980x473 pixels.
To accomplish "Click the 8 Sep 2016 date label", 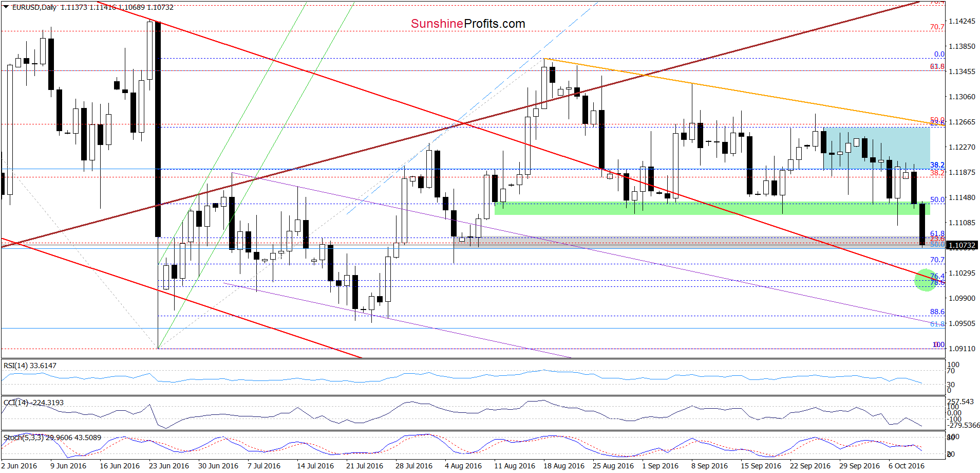I will point(710,466).
